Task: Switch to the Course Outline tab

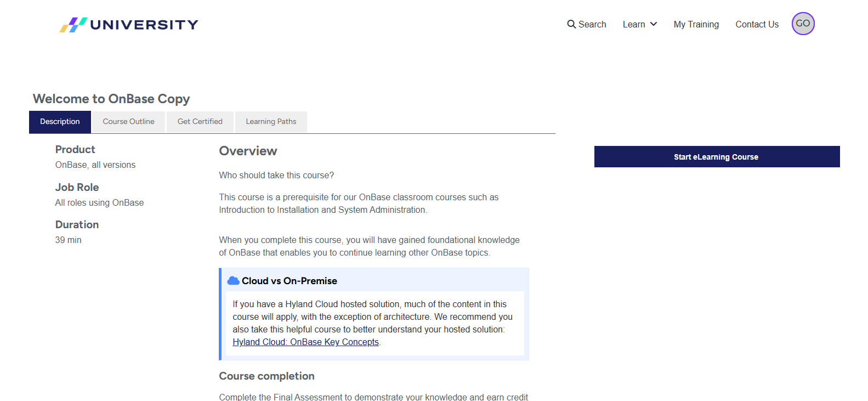Action: (128, 122)
